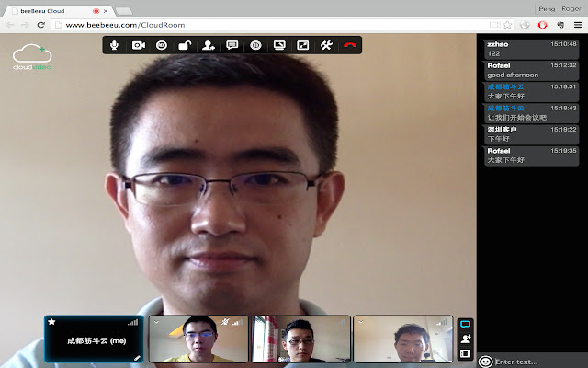The height and width of the screenshot is (368, 588).
Task: Toggle the room lock padlock icon
Action: pyautogui.click(x=185, y=45)
